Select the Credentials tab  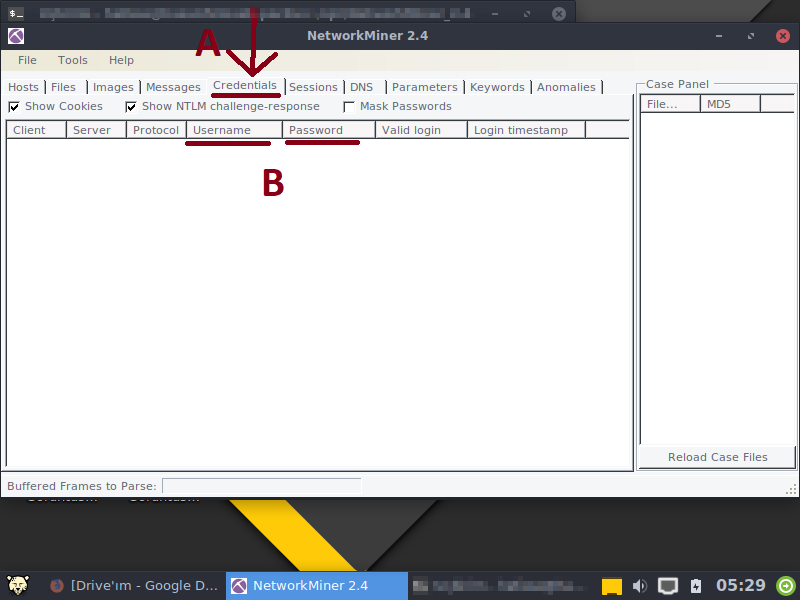click(x=245, y=85)
